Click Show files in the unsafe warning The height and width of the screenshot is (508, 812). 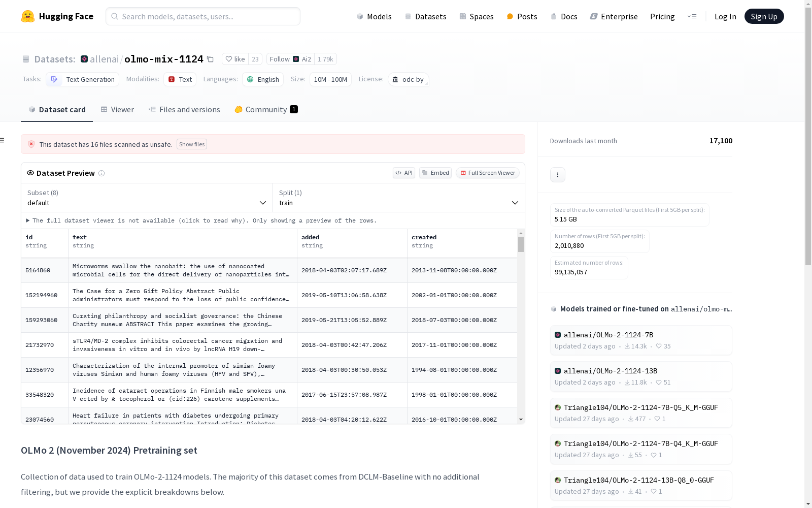pos(192,144)
